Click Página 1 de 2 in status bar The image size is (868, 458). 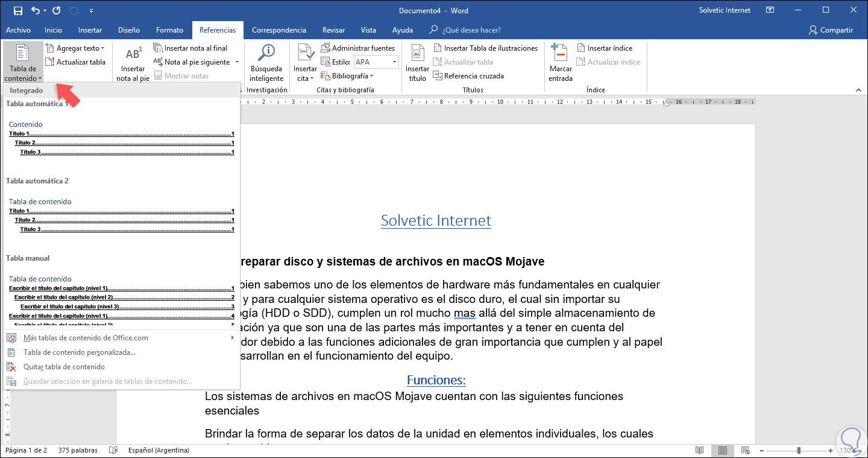point(25,450)
